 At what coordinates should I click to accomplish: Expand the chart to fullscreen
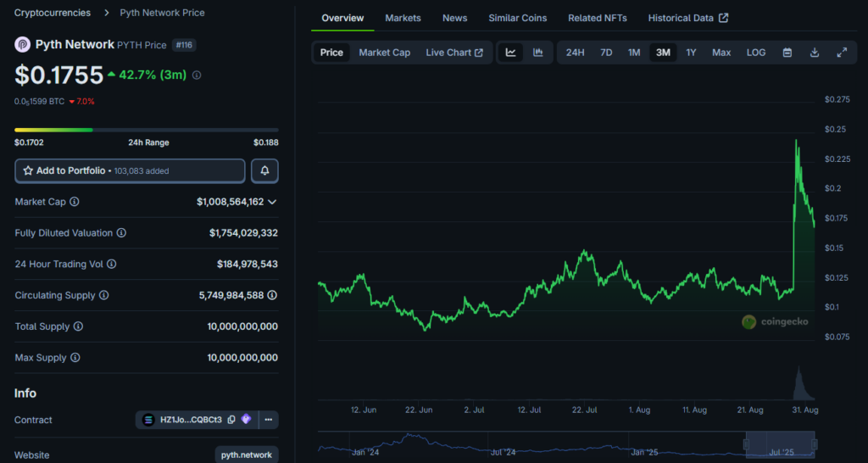[842, 53]
